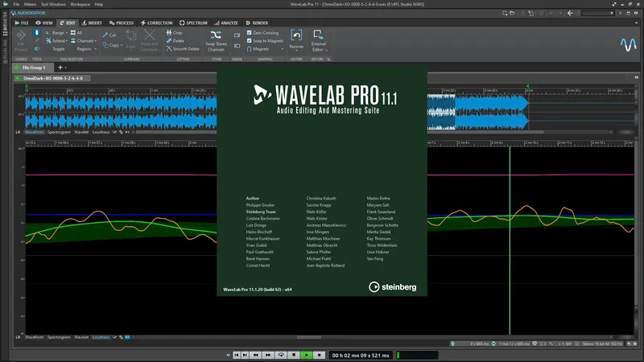The image size is (644, 362).
Task: Click Select All icon
Action: (x=73, y=32)
